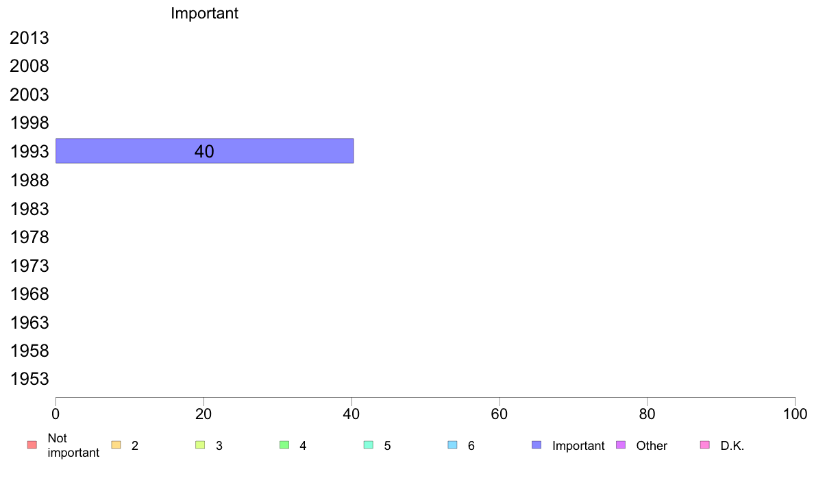Screen dimensions: 814x504
Task: Click the 'Other' legend text label
Action: (652, 446)
